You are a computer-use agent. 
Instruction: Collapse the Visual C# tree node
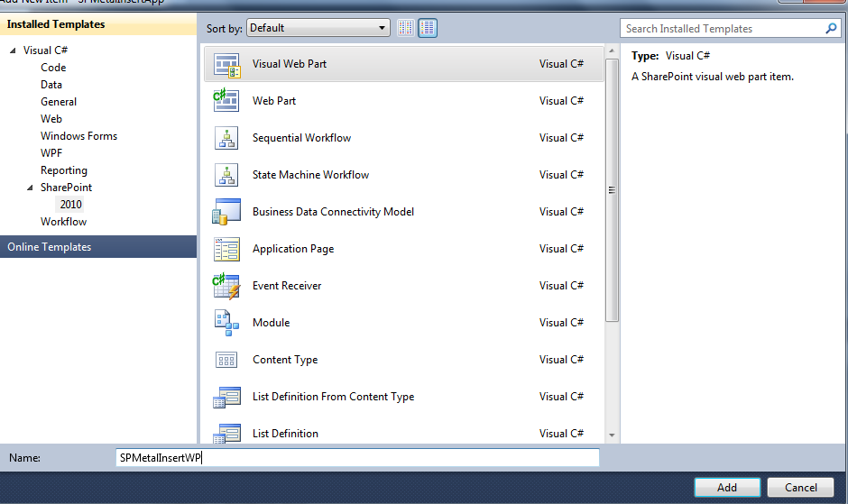click(14, 50)
